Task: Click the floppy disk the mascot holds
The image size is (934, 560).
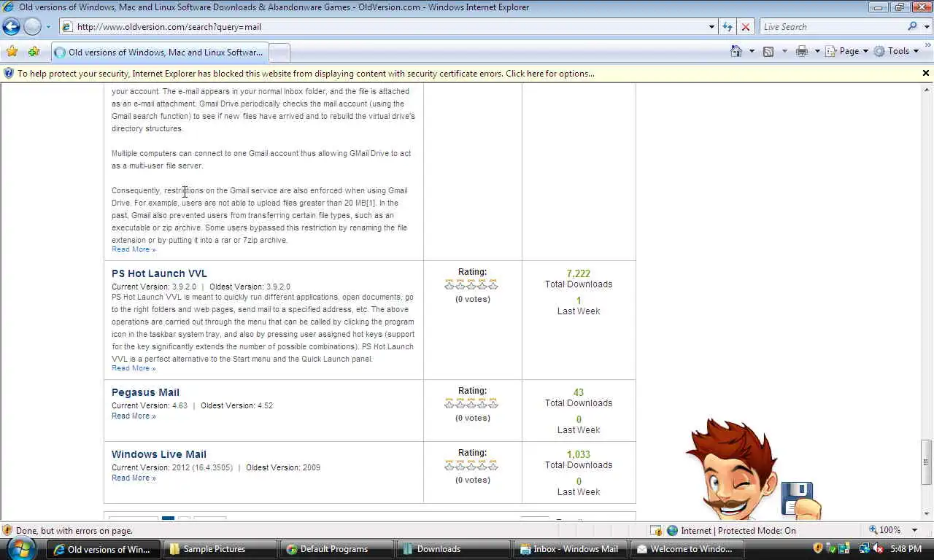Action: tap(798, 499)
